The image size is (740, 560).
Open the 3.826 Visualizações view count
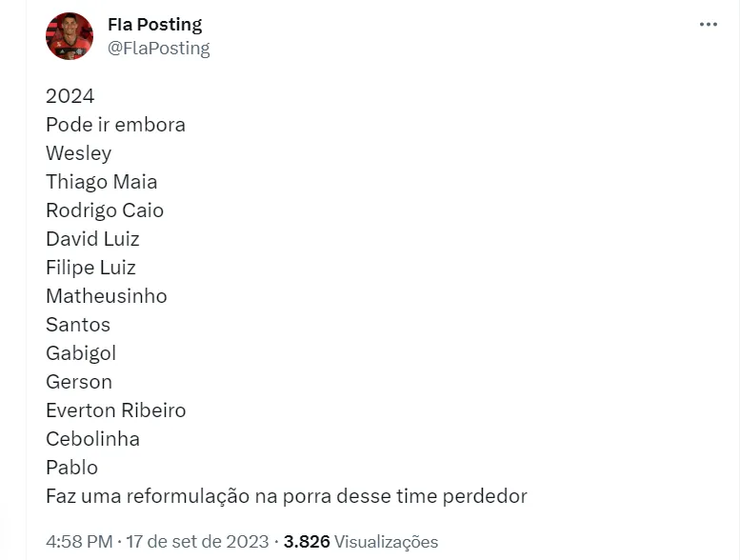point(361,542)
